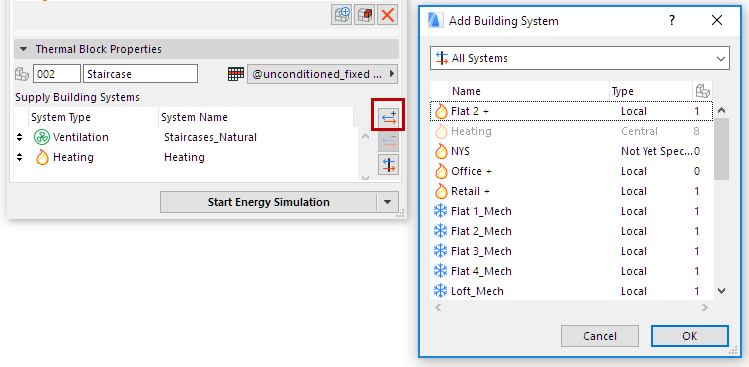This screenshot has width=749, height=367.
Task: Click the Central type cell
Action: click(639, 131)
